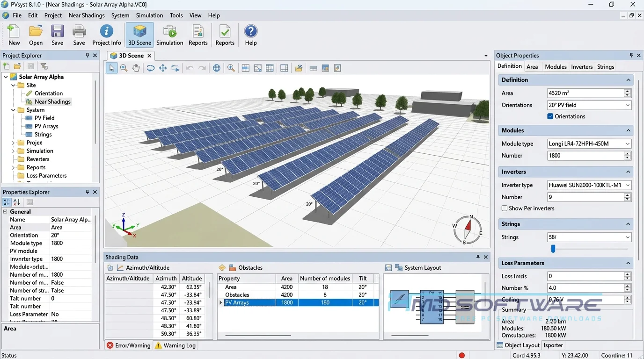644x359 pixels.
Task: Choose the rotate view tool
Action: click(x=151, y=68)
